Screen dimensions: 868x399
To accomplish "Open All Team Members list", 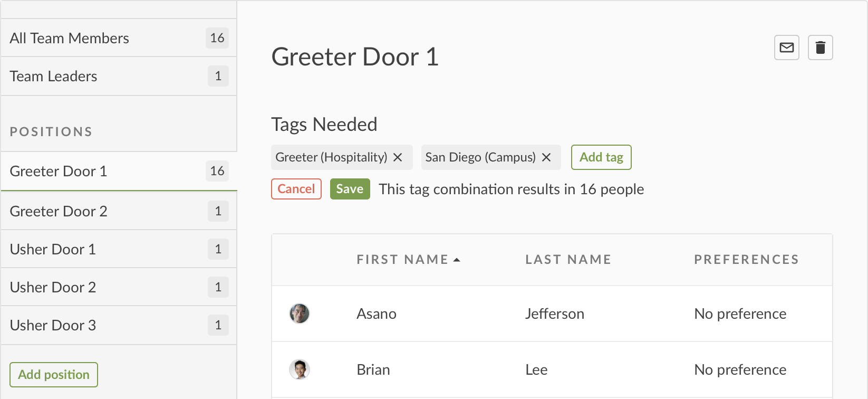I will click(119, 38).
